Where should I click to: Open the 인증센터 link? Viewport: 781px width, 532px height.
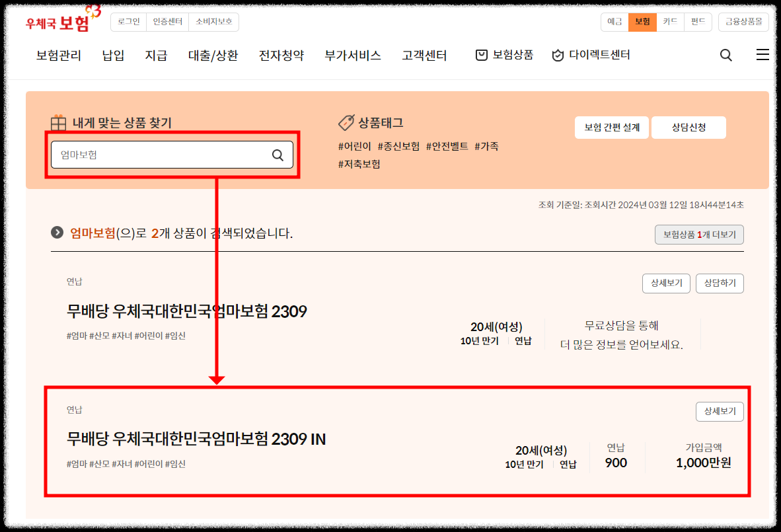[x=167, y=22]
